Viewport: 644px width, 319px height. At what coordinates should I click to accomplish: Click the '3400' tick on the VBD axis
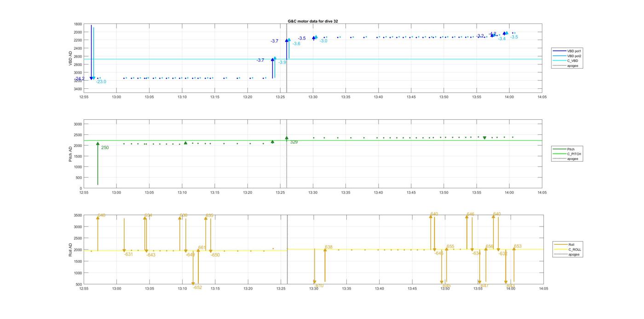pos(78,89)
